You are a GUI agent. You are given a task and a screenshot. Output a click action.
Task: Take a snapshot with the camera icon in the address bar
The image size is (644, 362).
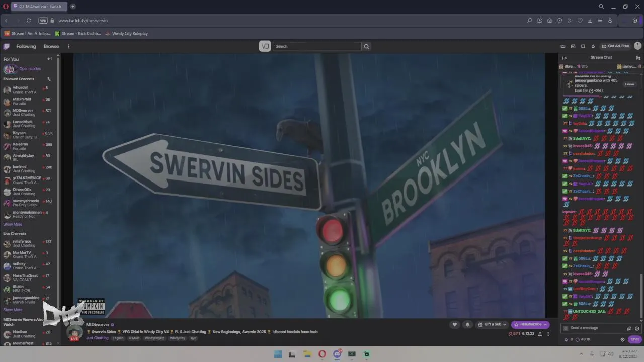click(x=549, y=21)
